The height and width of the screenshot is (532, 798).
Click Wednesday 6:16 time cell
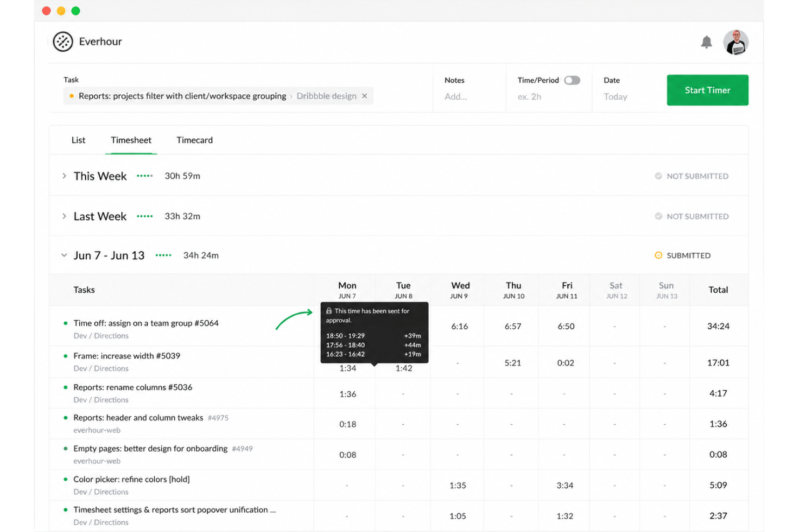pos(459,327)
